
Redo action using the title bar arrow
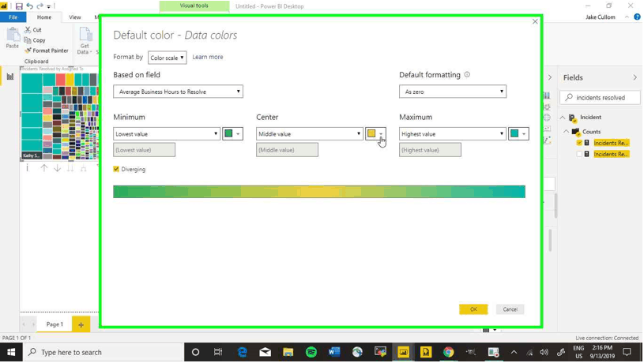pyautogui.click(x=40, y=6)
